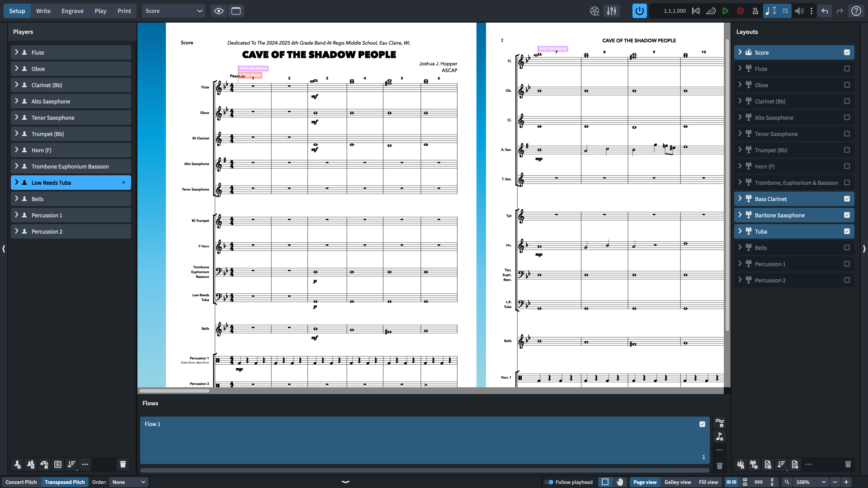868x488 pixels.
Task: Open the Help question mark icon
Action: tap(856, 11)
